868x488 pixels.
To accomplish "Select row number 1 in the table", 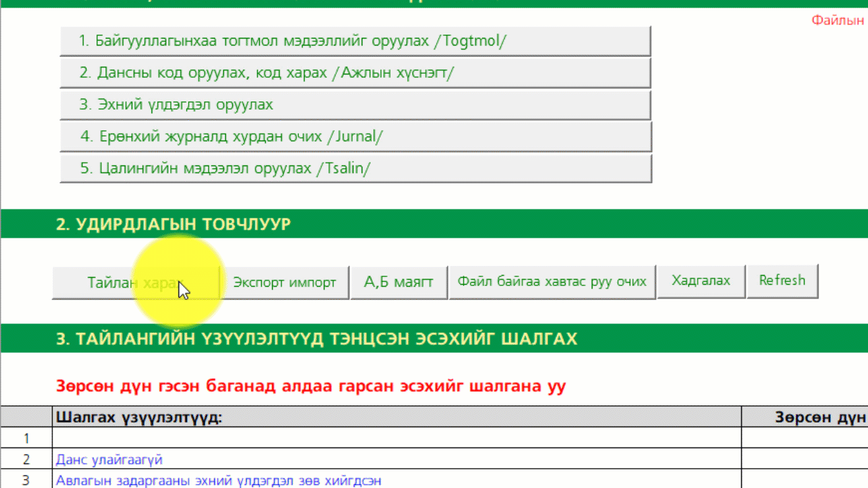I will (x=26, y=439).
